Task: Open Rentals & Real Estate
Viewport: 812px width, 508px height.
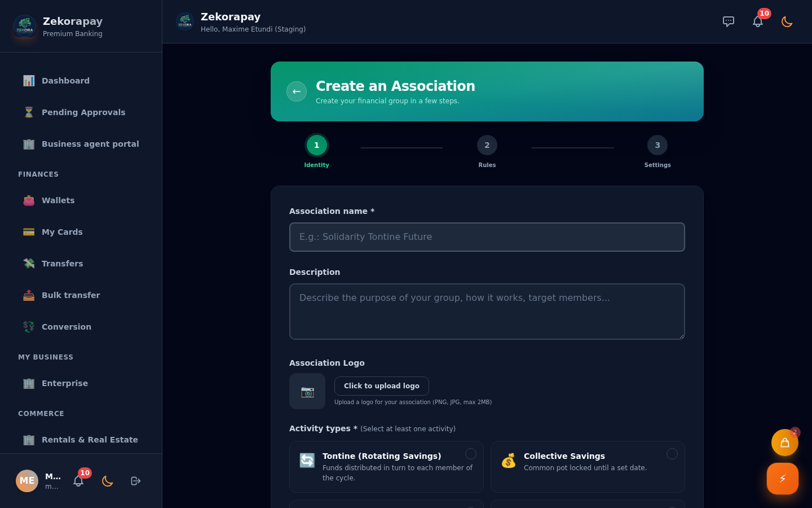Action: (81, 440)
